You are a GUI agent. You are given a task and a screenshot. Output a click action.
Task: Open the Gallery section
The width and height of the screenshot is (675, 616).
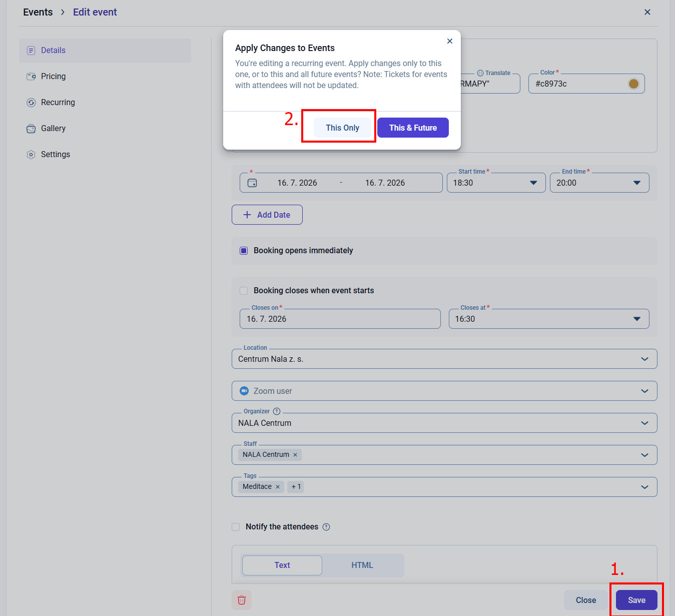[105, 129]
